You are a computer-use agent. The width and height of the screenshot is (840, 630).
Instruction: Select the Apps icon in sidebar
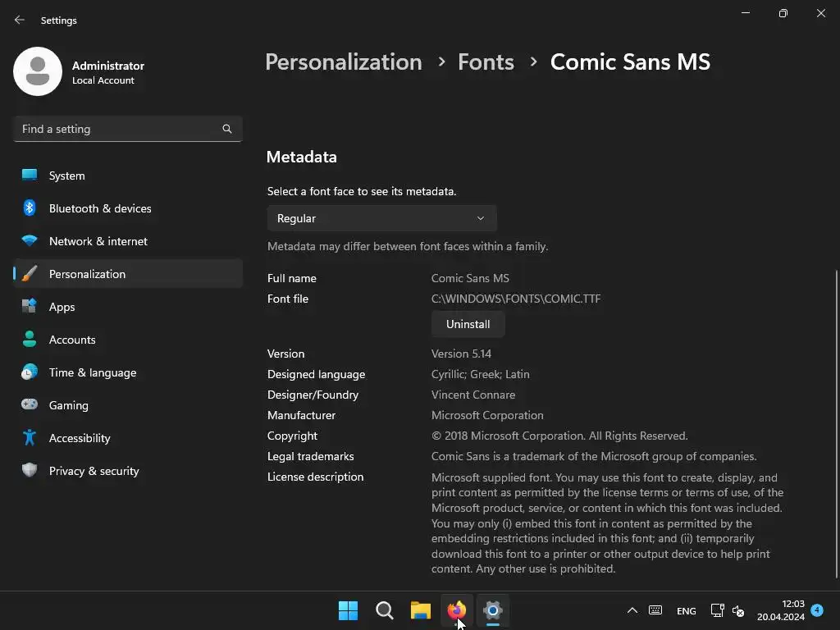(30, 307)
